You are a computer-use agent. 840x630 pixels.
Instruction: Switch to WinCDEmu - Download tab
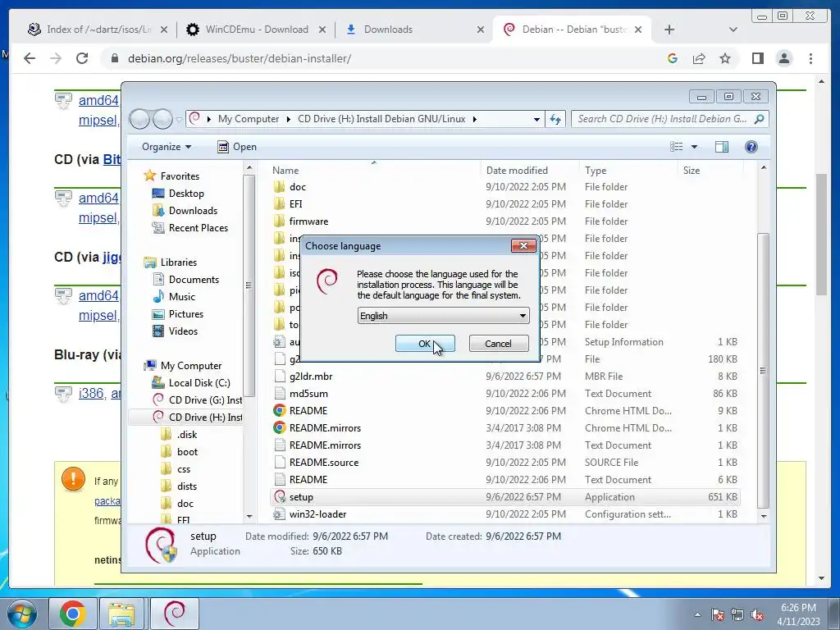click(x=256, y=30)
